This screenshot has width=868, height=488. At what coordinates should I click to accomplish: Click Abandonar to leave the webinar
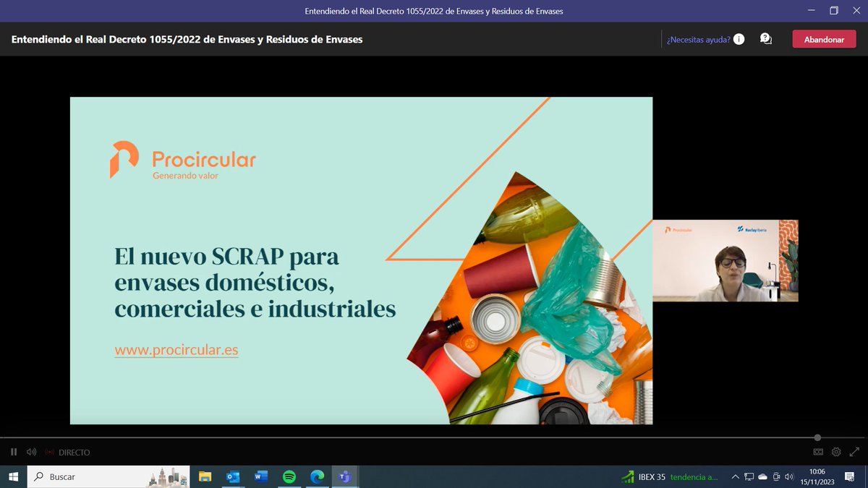tap(824, 39)
